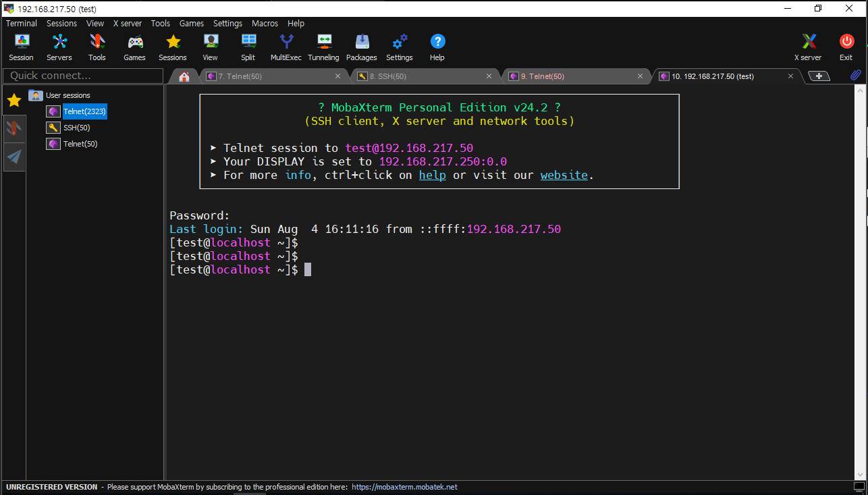This screenshot has height=495, width=868.
Task: Click the Quick connect input field
Action: coord(82,76)
